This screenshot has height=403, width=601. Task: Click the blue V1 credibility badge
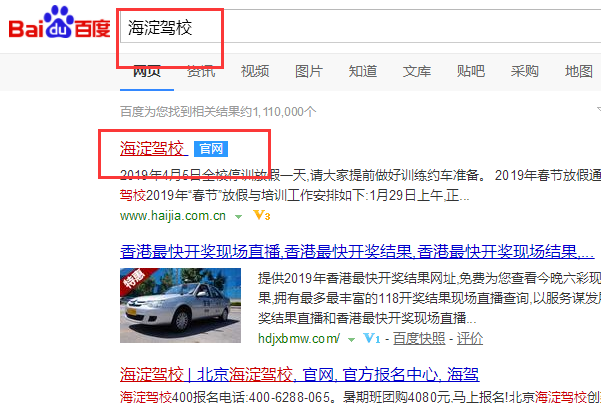tap(372, 338)
